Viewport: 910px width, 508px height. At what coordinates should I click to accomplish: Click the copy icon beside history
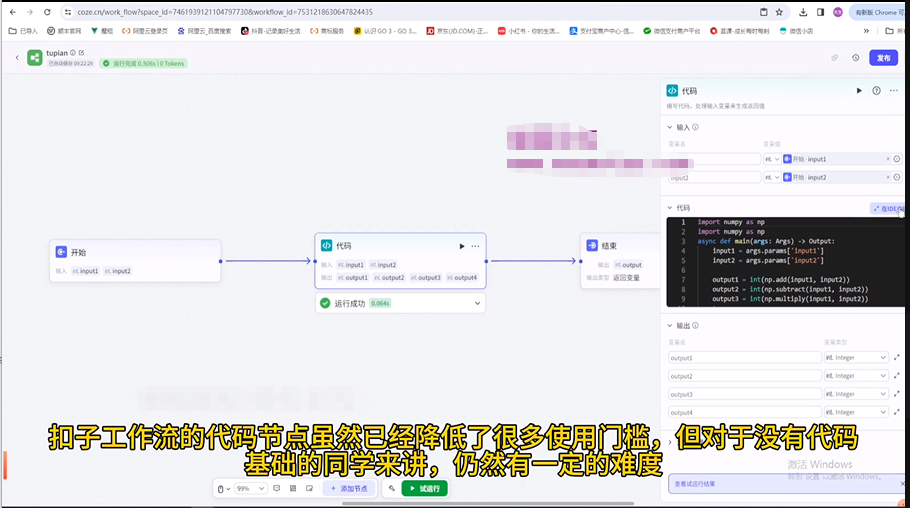click(835, 58)
